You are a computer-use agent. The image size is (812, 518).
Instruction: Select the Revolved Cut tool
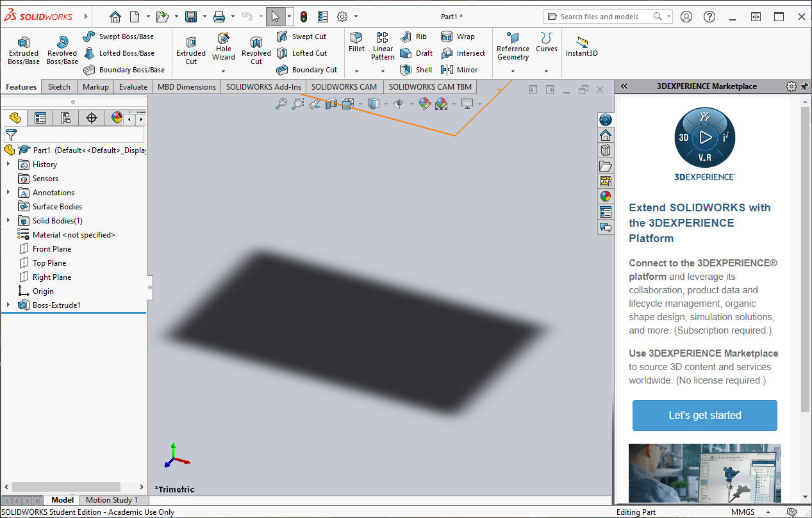point(256,51)
